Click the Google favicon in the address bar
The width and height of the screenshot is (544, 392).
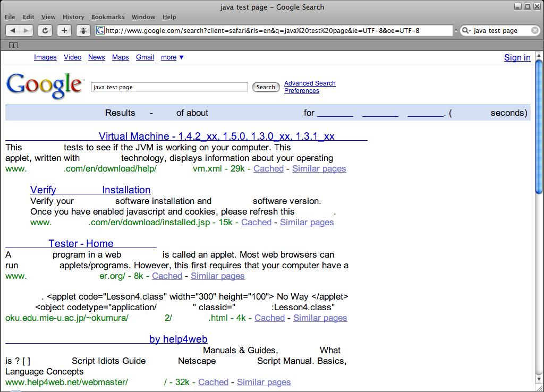click(100, 30)
